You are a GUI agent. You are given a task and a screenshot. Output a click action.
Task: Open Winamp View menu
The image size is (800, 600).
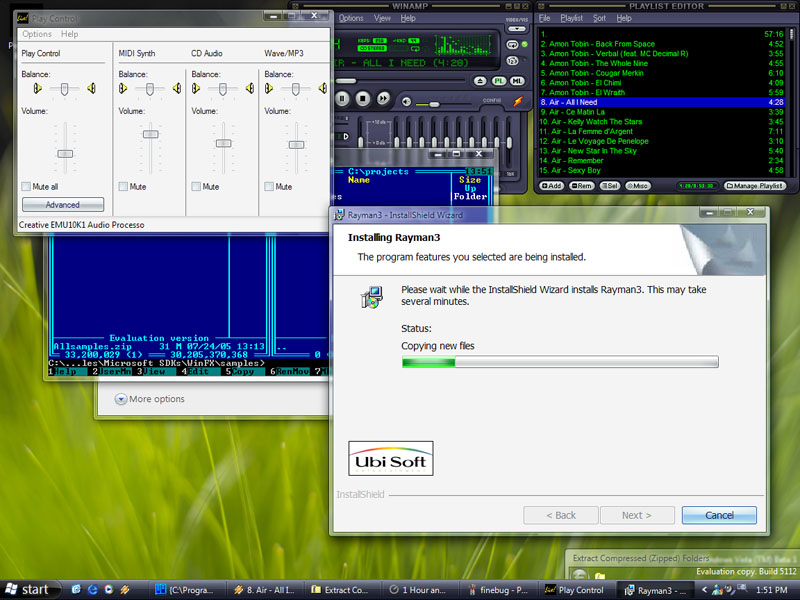(382, 18)
